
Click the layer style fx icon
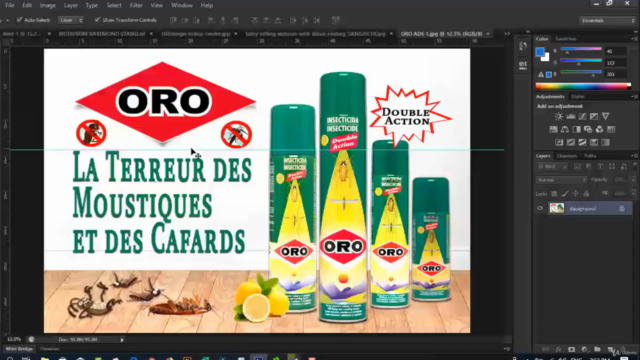pos(558,350)
